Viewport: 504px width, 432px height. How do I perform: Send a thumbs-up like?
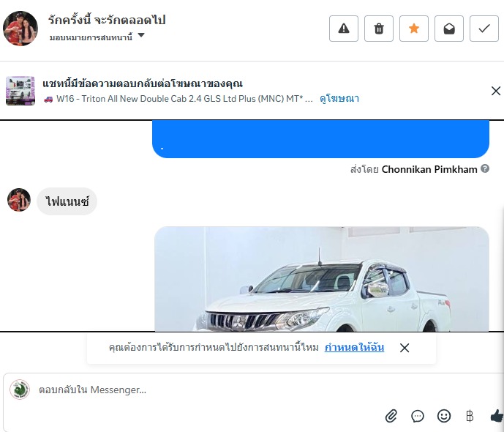coord(497,416)
